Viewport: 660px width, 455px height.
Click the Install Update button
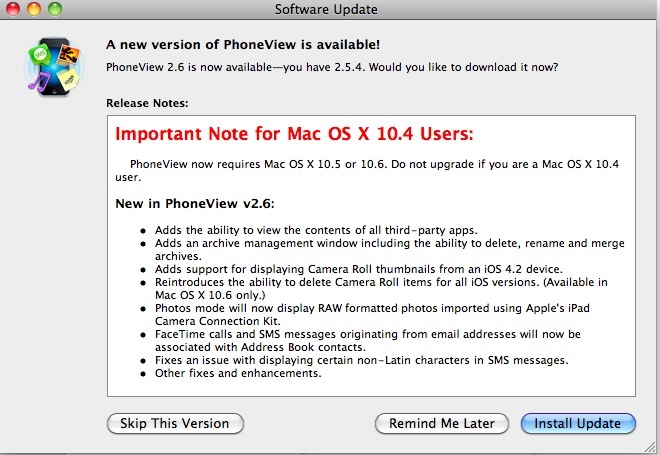click(x=577, y=423)
